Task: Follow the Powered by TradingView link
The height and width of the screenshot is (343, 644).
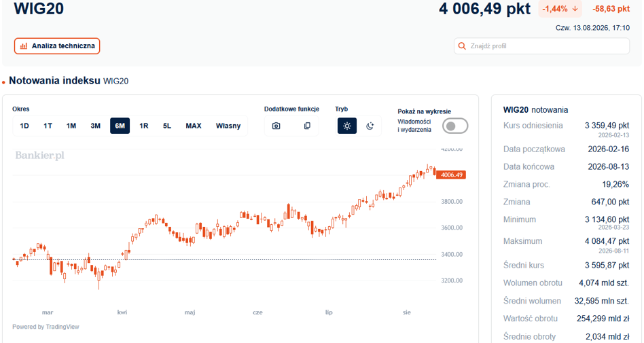Action: point(46,327)
